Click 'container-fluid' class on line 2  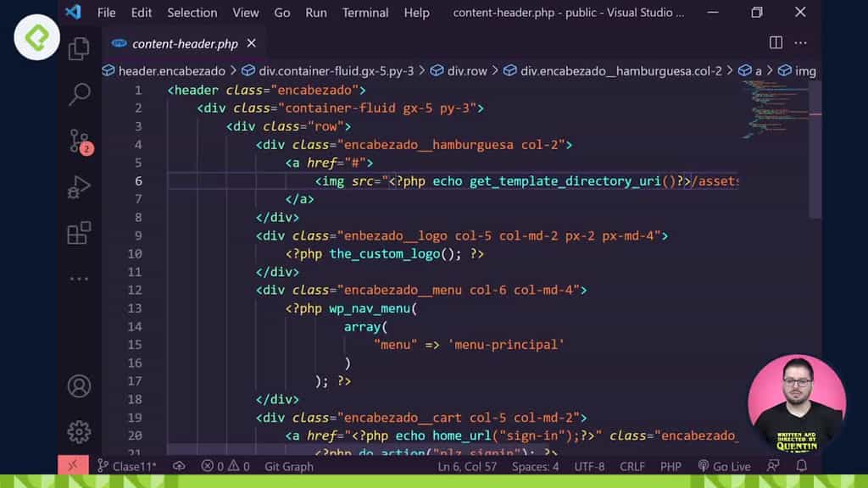pos(341,108)
